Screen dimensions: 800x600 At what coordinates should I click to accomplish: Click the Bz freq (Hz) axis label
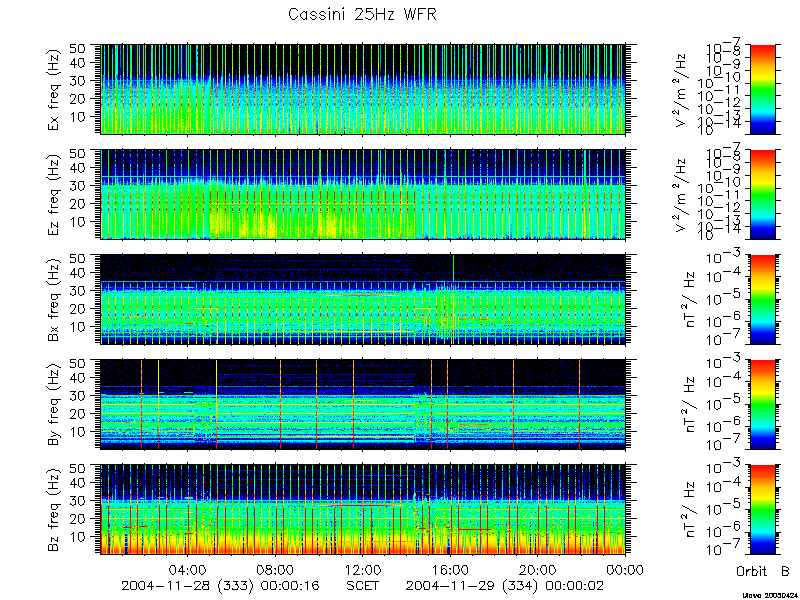pos(55,509)
